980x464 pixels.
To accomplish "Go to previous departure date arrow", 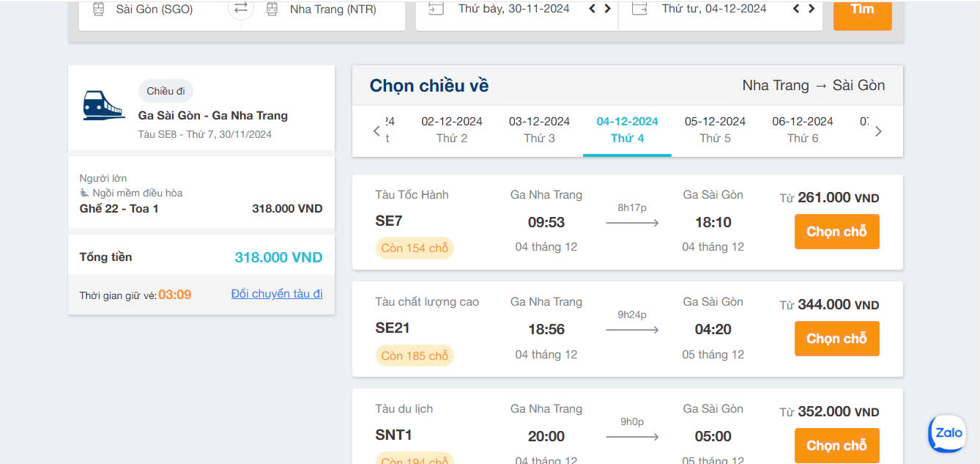I will coord(593,9).
